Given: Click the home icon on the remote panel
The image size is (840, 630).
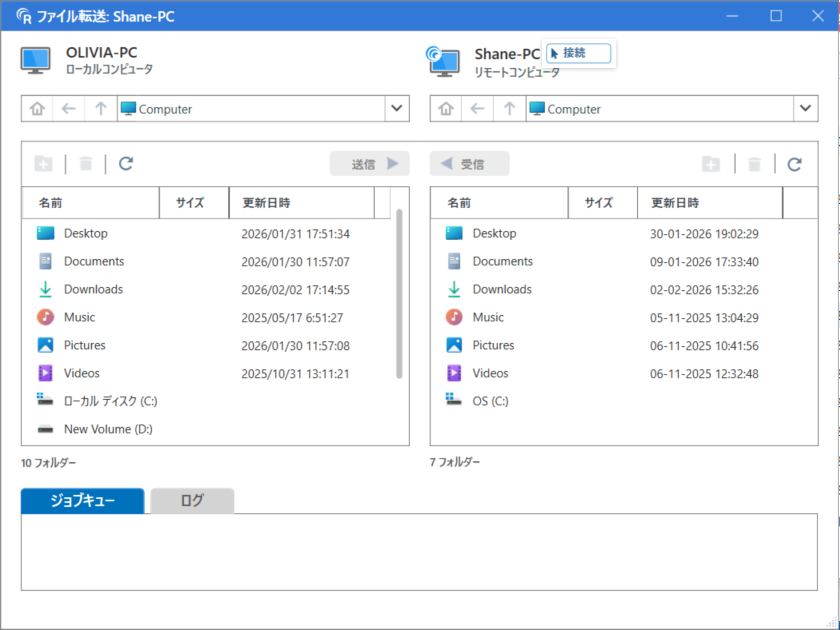Looking at the screenshot, I should [447, 108].
